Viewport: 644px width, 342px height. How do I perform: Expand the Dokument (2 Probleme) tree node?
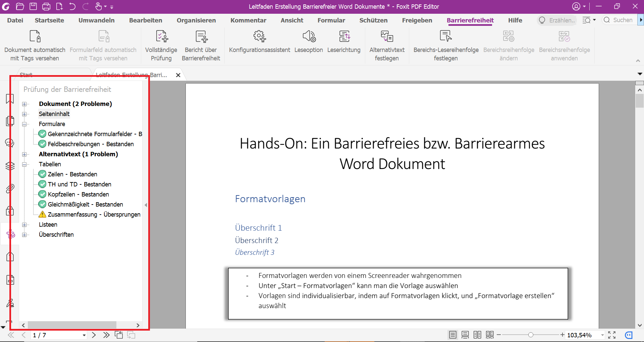tap(24, 104)
